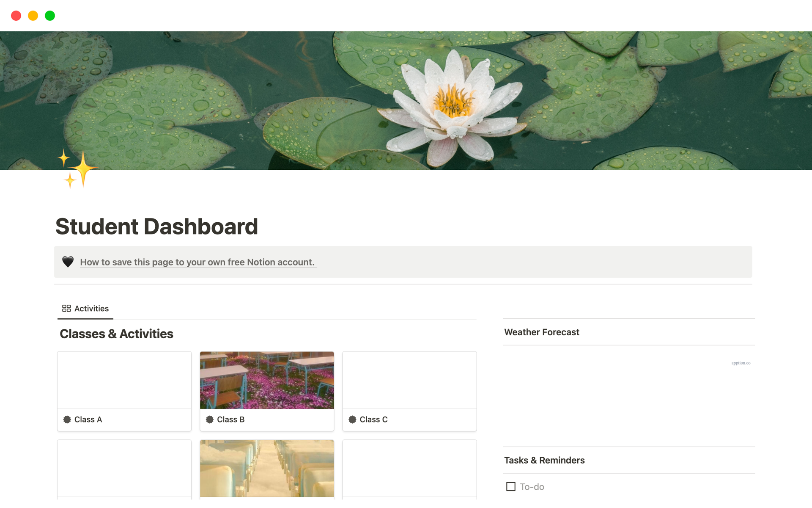Click the cloudy classroom card thumbnail
Screen dimensions: 812x508
pos(267,468)
